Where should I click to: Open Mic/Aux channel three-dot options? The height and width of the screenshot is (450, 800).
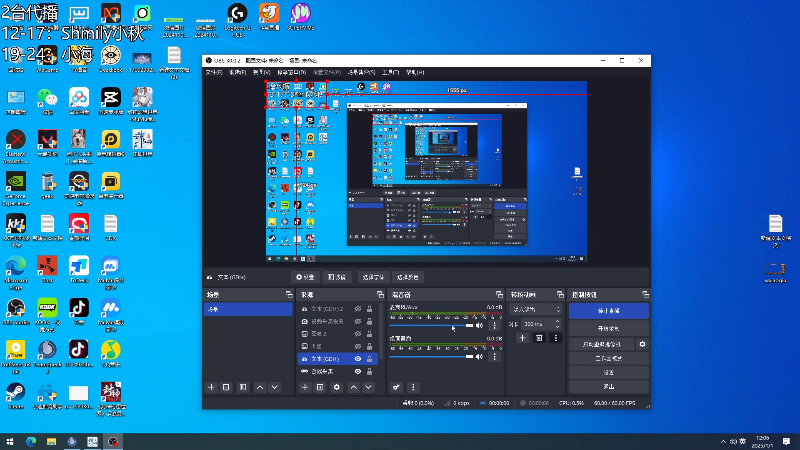click(494, 326)
